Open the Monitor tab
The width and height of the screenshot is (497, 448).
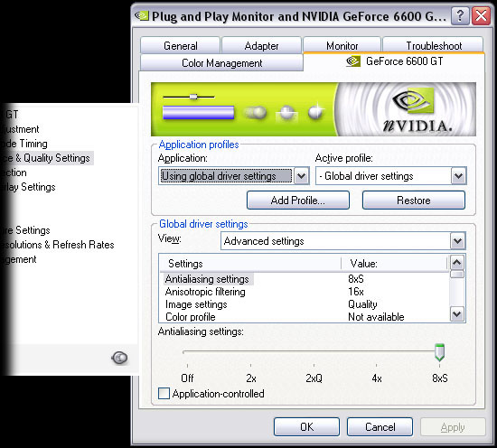[x=342, y=46]
